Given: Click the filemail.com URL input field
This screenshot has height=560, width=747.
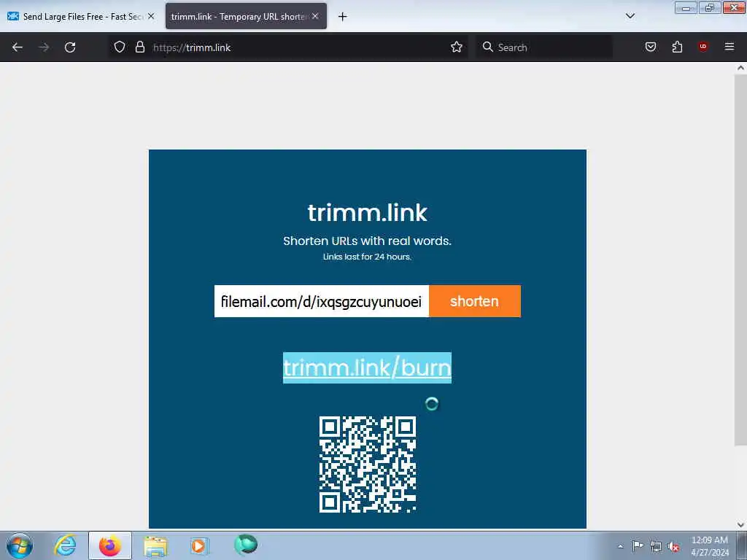Looking at the screenshot, I should [322, 301].
